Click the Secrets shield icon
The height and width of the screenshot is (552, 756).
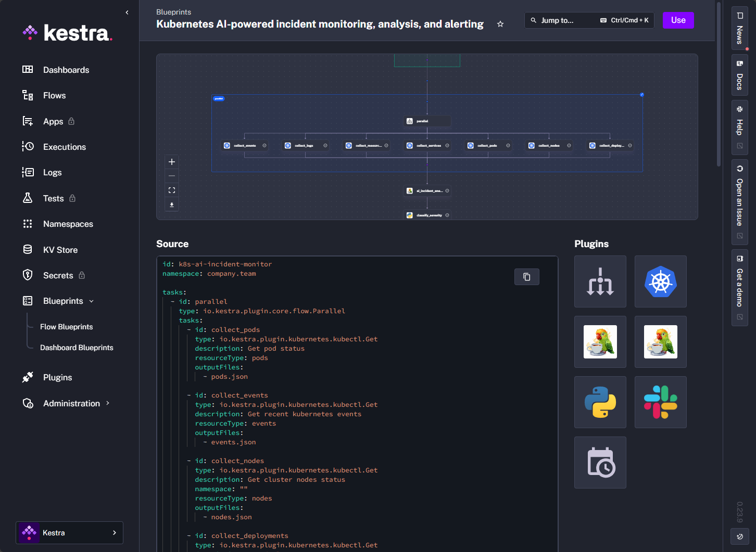[28, 275]
